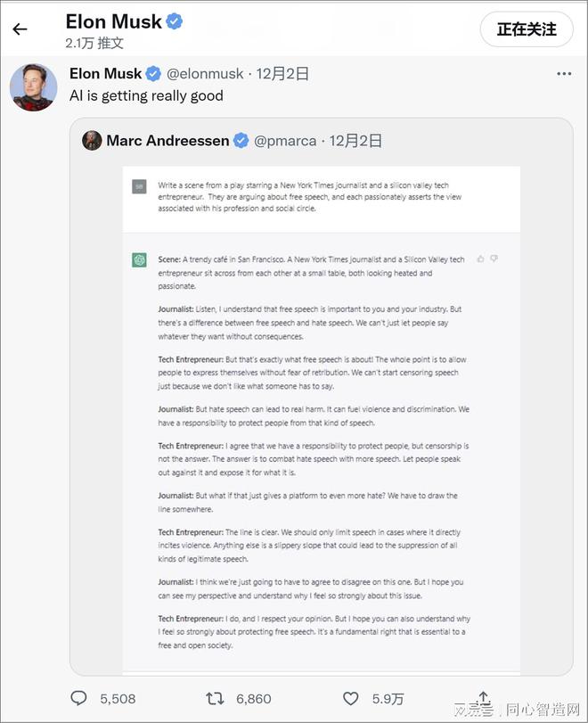Open Marc Andreessen's profile avatar

(x=92, y=140)
